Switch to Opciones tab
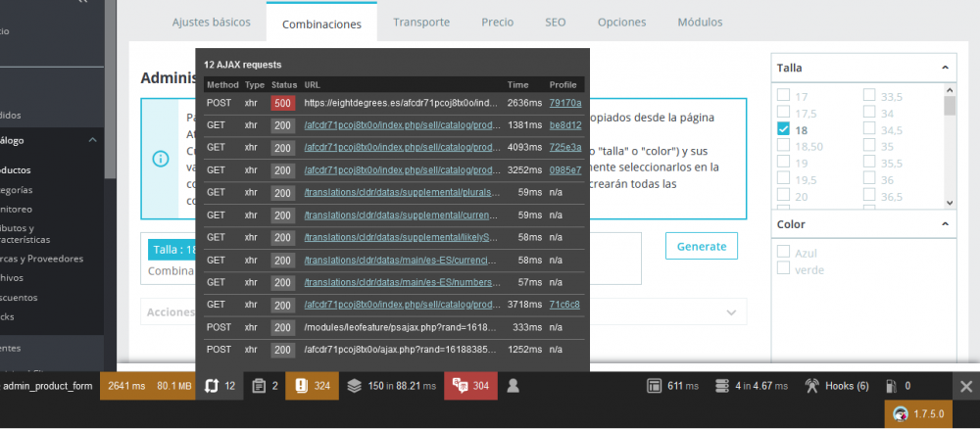The width and height of the screenshot is (980, 429). (621, 23)
